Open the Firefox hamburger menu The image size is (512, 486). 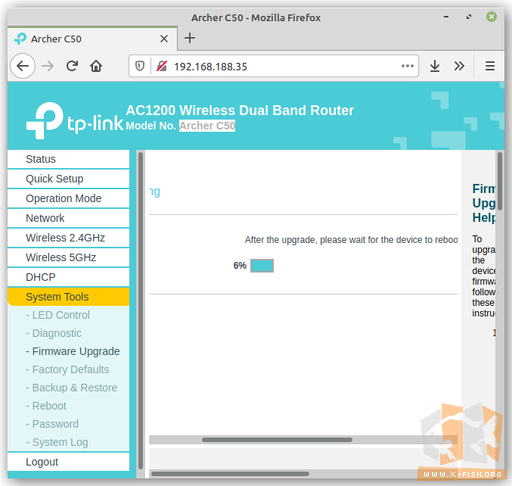pyautogui.click(x=490, y=66)
